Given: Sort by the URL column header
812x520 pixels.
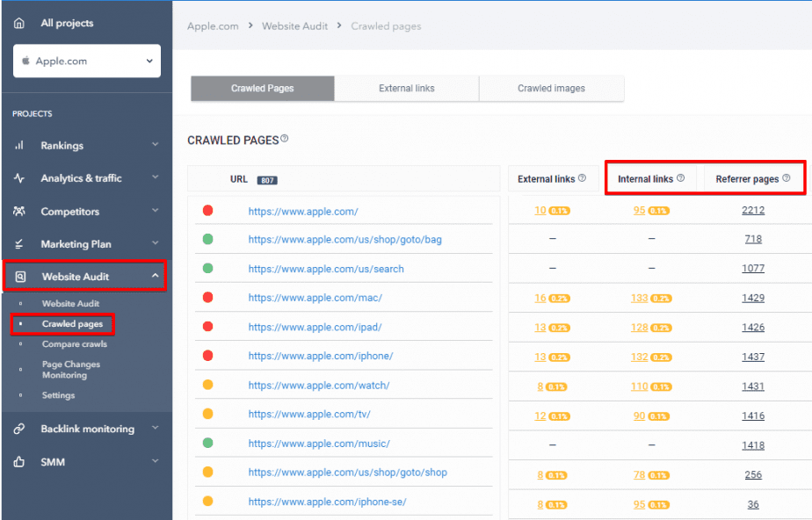Looking at the screenshot, I should [239, 179].
